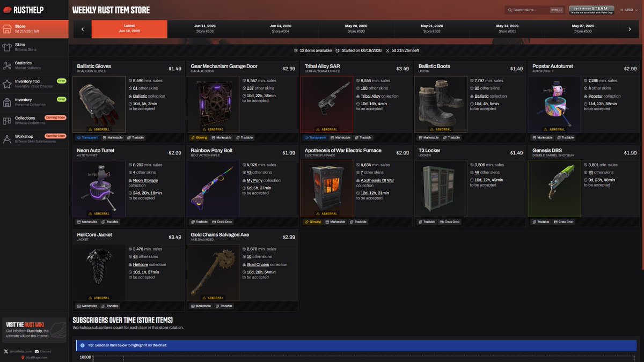This screenshot has height=362, width=644.
Task: Click the Store shop icon in sidebar
Action: (x=7, y=29)
